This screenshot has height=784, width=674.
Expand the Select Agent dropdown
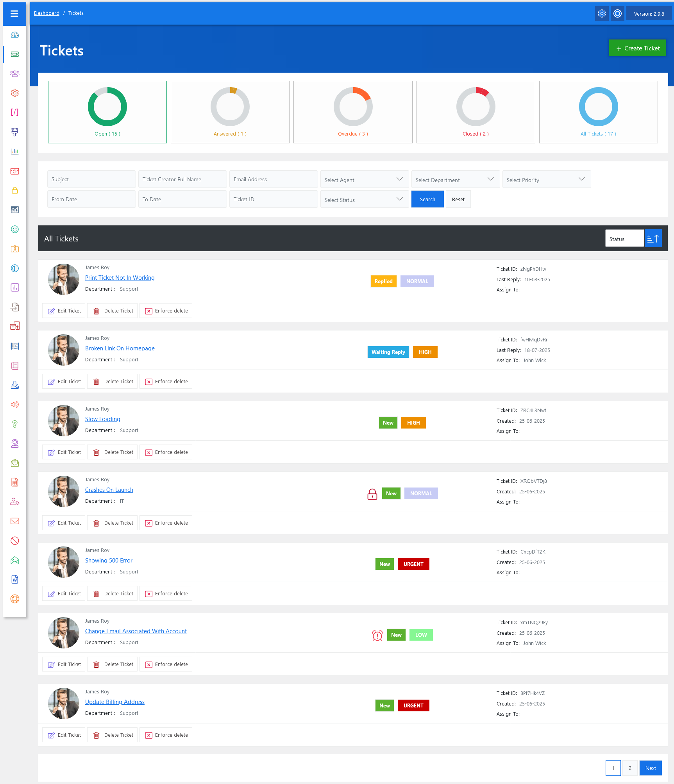pyautogui.click(x=364, y=180)
